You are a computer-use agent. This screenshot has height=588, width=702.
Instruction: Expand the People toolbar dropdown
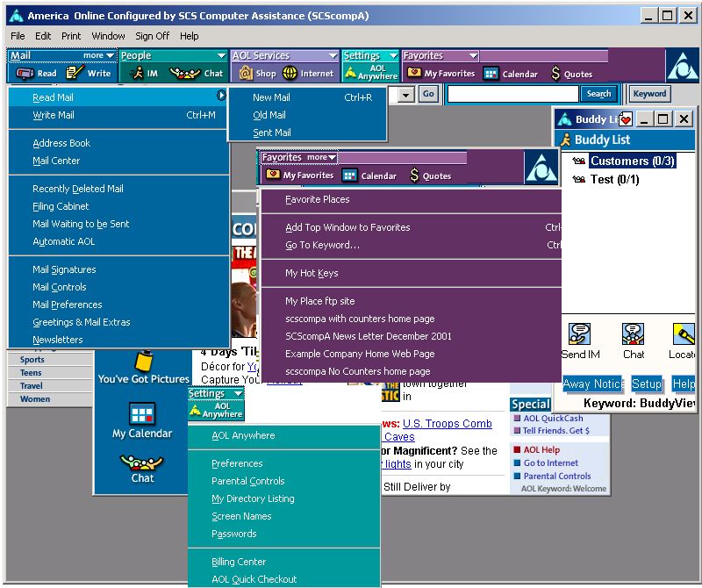(220, 56)
